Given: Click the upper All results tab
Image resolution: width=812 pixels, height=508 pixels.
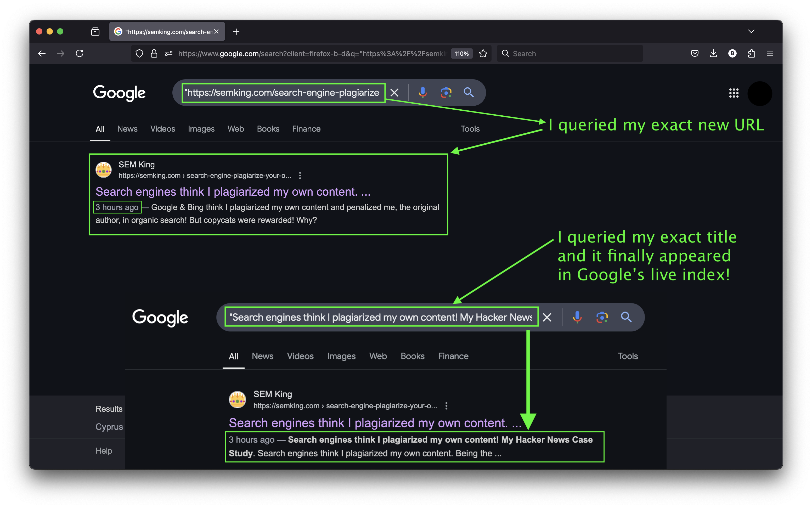Looking at the screenshot, I should coord(100,129).
